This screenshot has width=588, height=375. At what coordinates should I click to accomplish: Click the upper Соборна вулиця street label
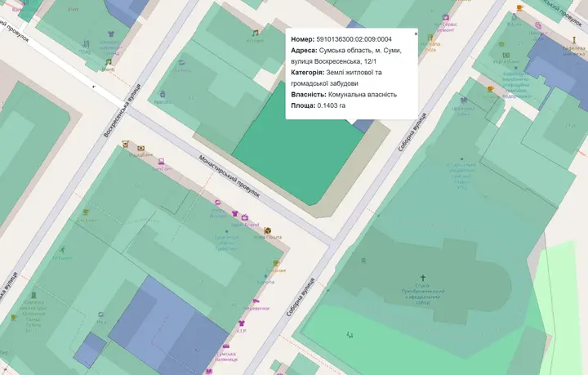[x=412, y=132]
